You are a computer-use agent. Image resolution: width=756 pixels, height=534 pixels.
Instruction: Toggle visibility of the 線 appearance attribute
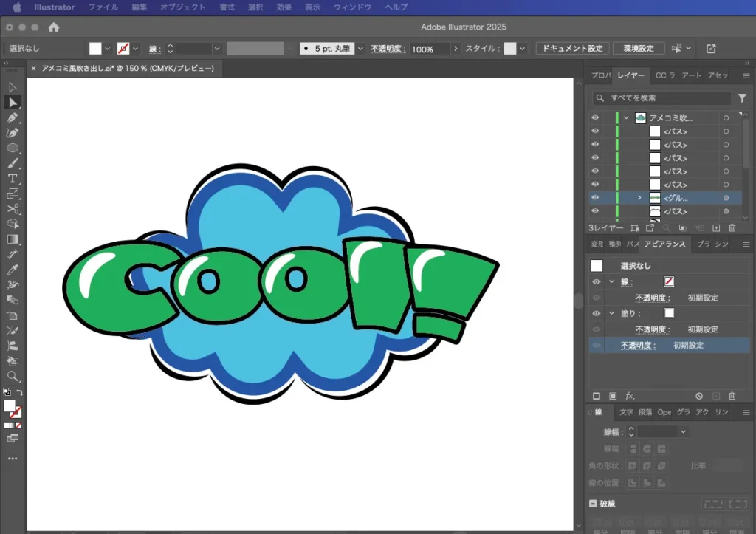(x=596, y=282)
